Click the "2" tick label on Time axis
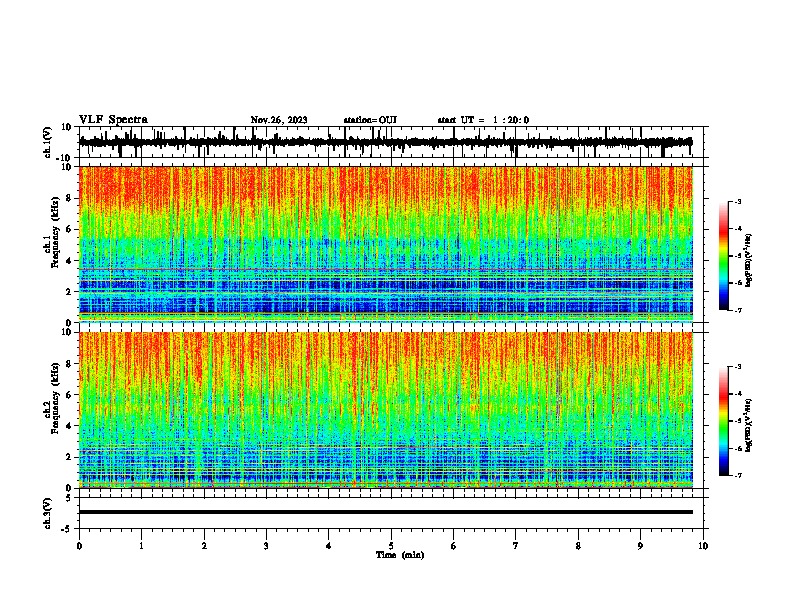Viewport: 792px width, 612px height. click(x=204, y=546)
